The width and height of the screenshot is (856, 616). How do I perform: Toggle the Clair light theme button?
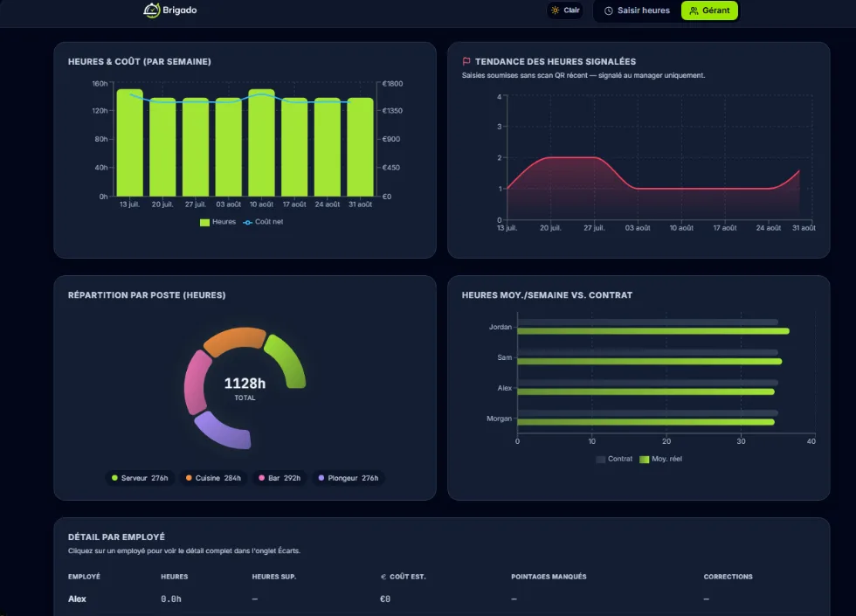point(565,10)
